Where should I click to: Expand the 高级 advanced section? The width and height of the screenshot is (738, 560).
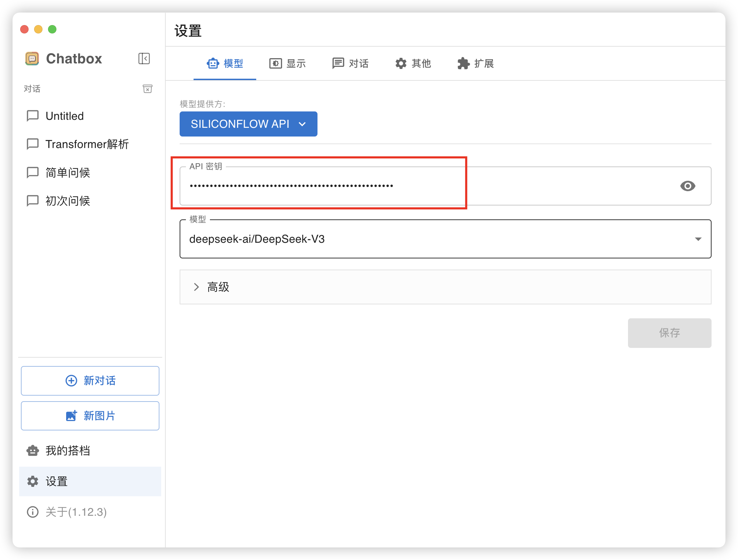point(445,287)
